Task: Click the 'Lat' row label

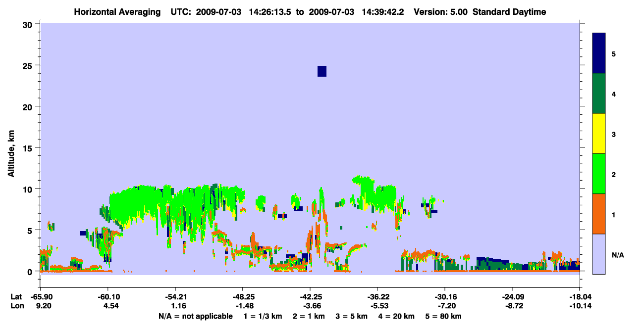Action: pyautogui.click(x=16, y=297)
